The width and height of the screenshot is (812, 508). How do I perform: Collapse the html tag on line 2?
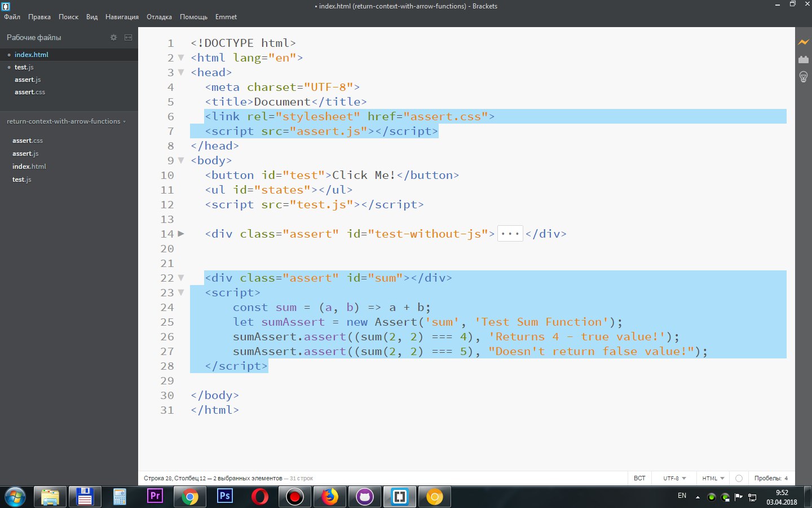(181, 58)
